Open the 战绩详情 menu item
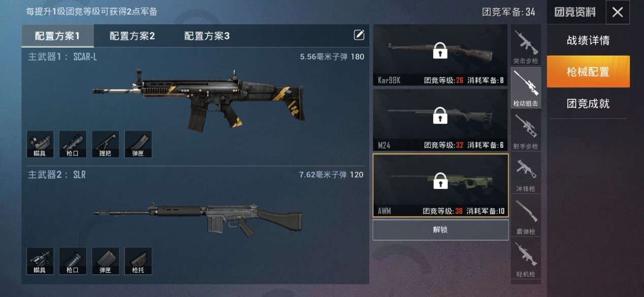 588,41
